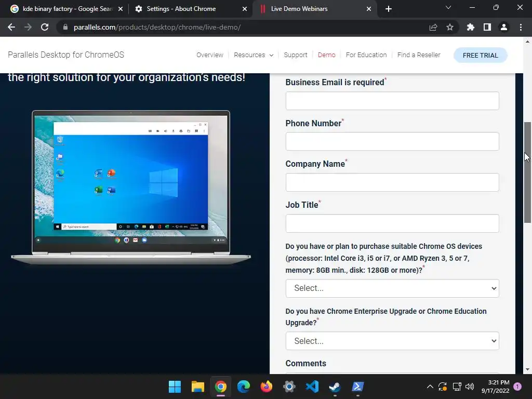Open the Overview nav link

point(210,55)
